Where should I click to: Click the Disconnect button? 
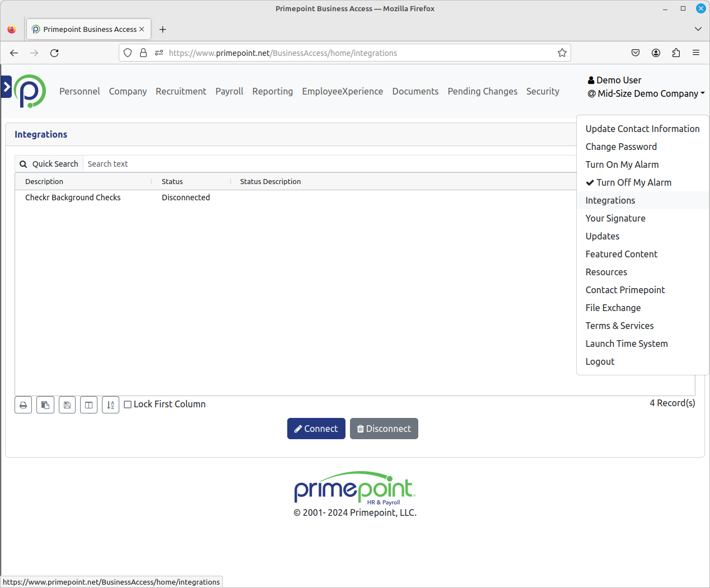[384, 429]
